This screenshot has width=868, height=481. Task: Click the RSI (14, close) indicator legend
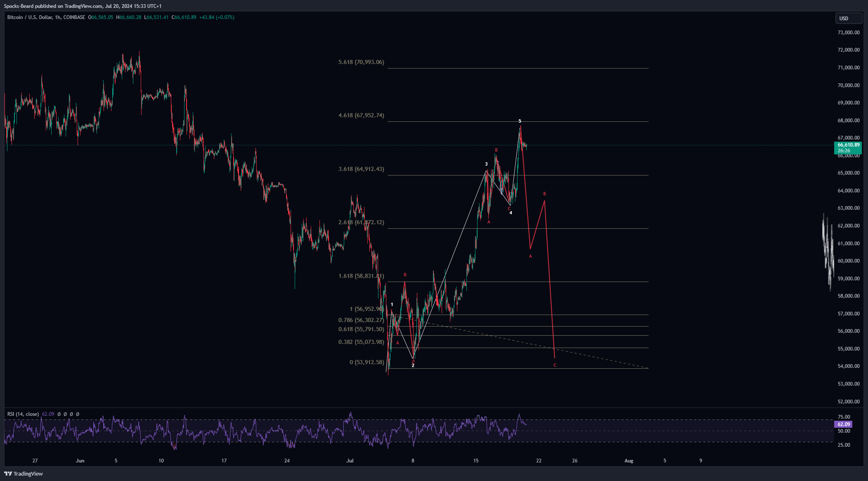23,414
